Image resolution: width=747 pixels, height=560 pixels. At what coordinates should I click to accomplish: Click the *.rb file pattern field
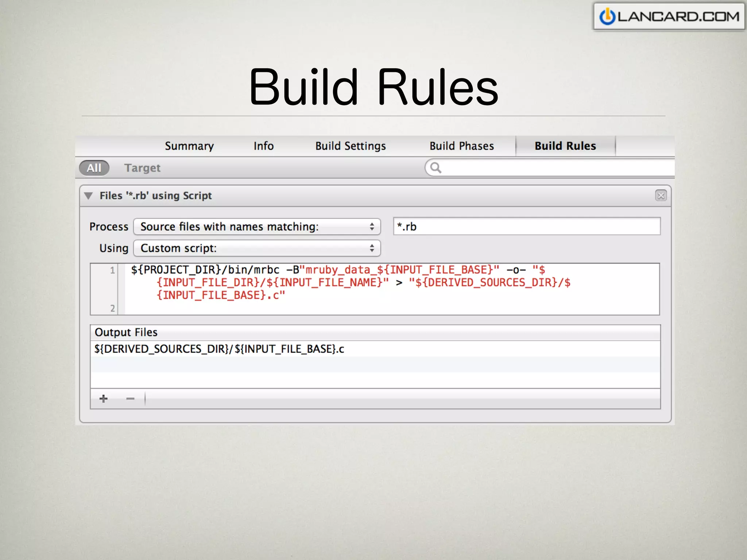click(x=527, y=226)
